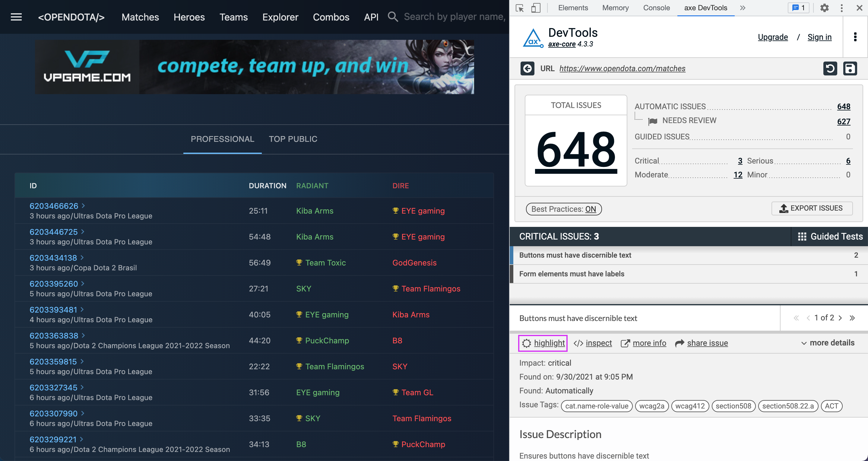Open match 6203466626 link
The height and width of the screenshot is (461, 868).
(54, 206)
